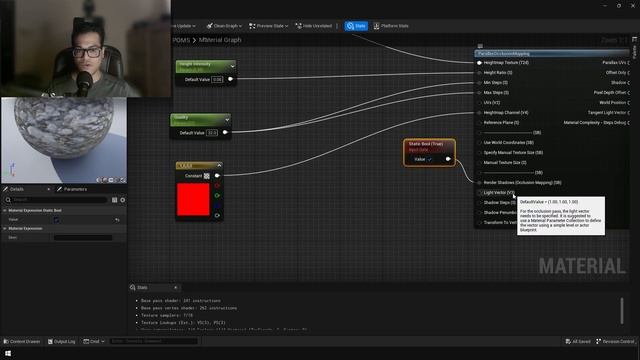Switch to the Details tab

[16, 189]
